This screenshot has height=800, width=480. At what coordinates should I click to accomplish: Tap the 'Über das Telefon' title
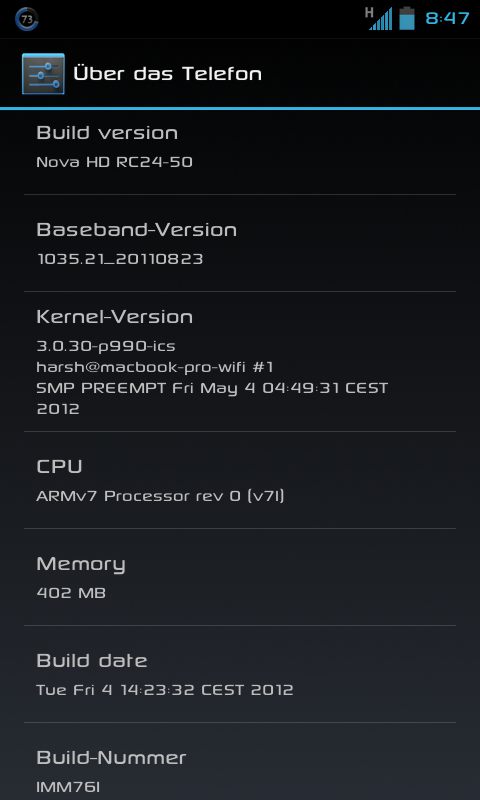[168, 73]
